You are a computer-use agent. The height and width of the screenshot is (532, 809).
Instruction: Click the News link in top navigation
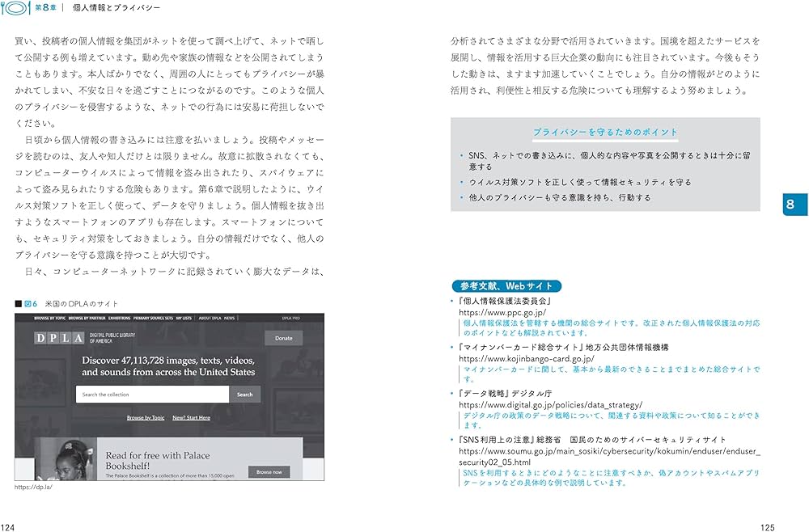point(231,318)
